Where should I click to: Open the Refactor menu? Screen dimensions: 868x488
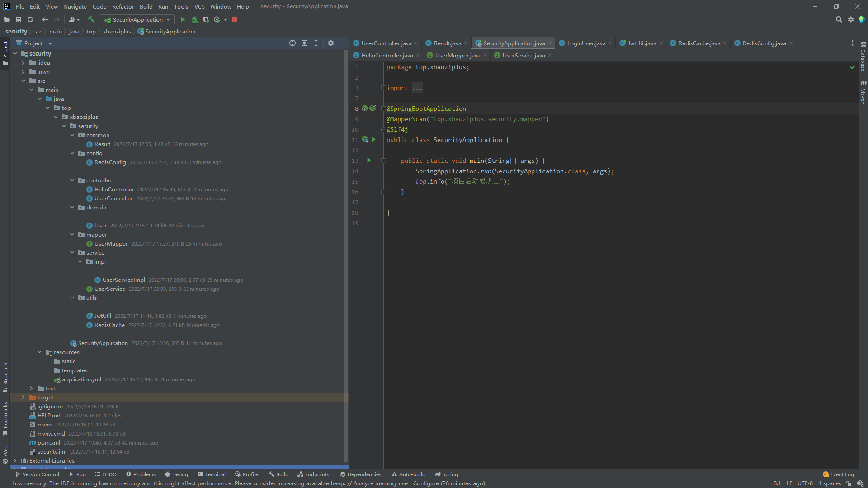(x=123, y=6)
